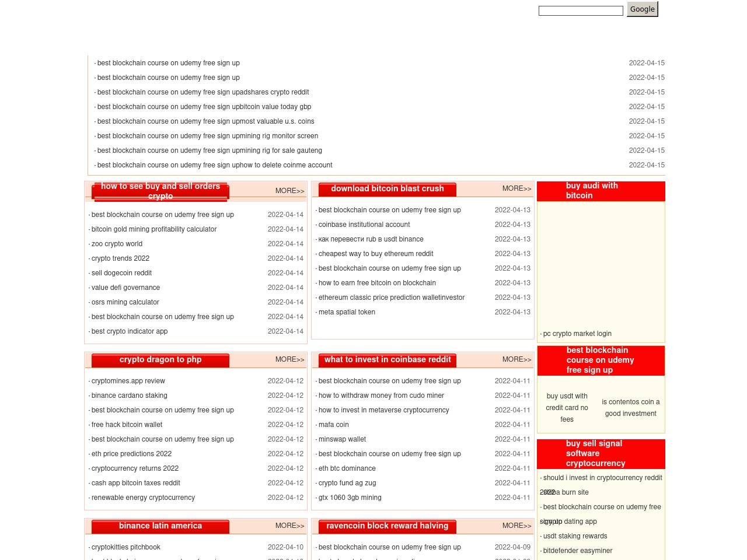Screen dimensions: 747x560
Task: Open 'eth price predictions 2022' link
Action: pyautogui.click(x=131, y=454)
